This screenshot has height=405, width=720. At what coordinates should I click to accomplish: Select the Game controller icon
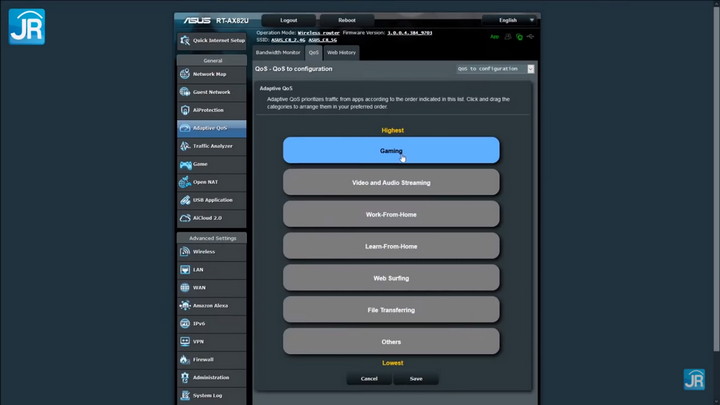tap(186, 164)
